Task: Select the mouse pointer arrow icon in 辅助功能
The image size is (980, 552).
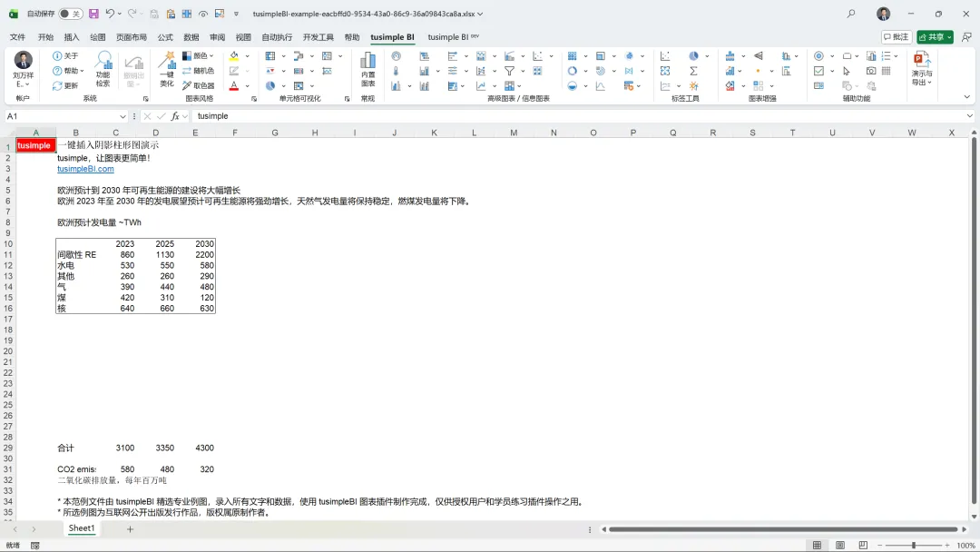Action: [847, 71]
